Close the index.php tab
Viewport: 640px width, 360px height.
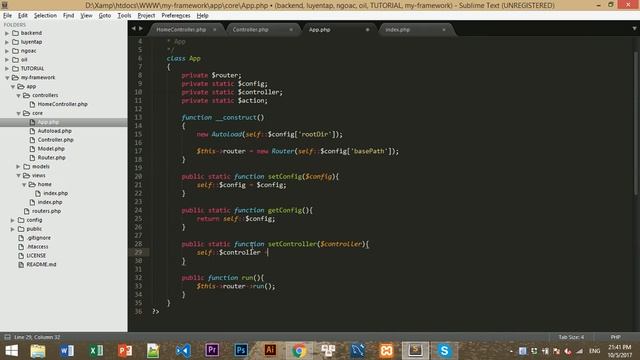coord(444,30)
